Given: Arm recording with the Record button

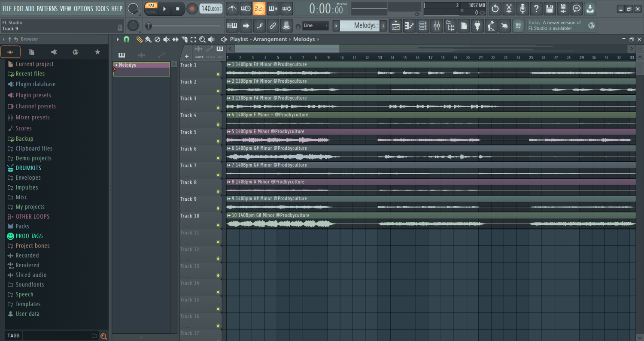Looking at the screenshot, I should pyautogui.click(x=192, y=9).
